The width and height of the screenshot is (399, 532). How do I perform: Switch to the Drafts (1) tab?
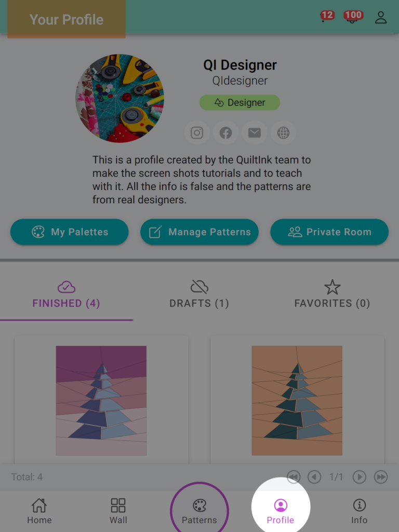(x=199, y=294)
